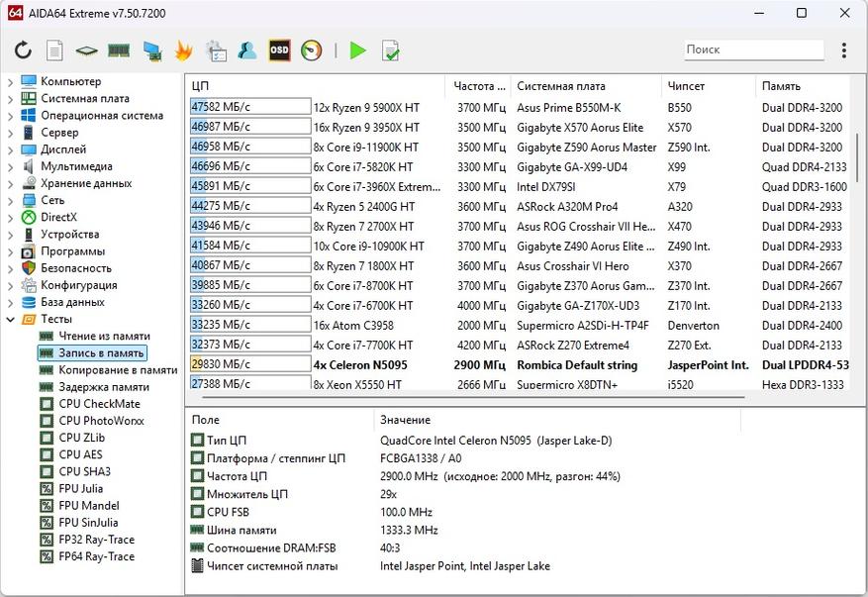Screen dimensions: 868x597
Task: Select the FPU SinJulia test
Action: [x=88, y=522]
